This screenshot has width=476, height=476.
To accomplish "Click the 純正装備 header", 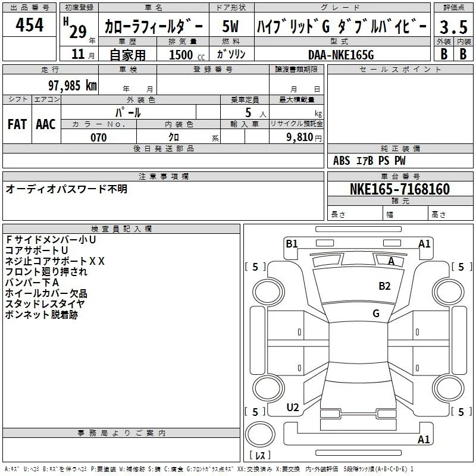I will 400,148.
